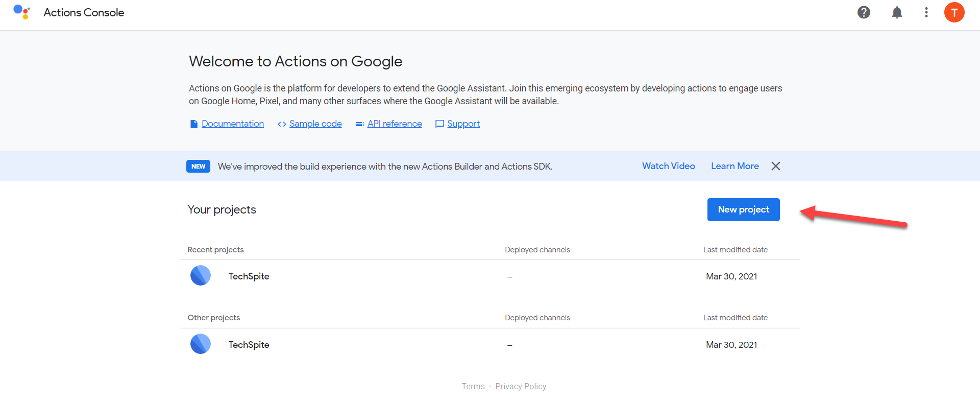Viewport: 980px width, 401px height.
Task: Open the API reference link
Action: click(x=395, y=124)
